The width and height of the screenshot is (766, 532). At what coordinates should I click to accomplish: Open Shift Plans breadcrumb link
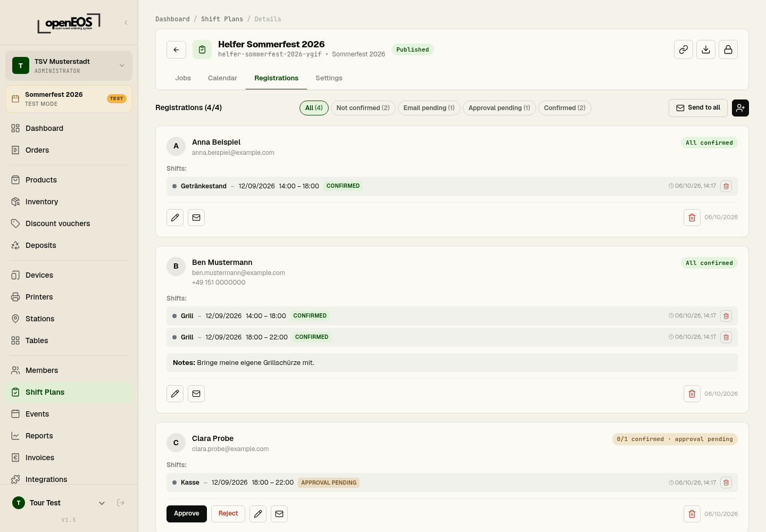pyautogui.click(x=222, y=19)
